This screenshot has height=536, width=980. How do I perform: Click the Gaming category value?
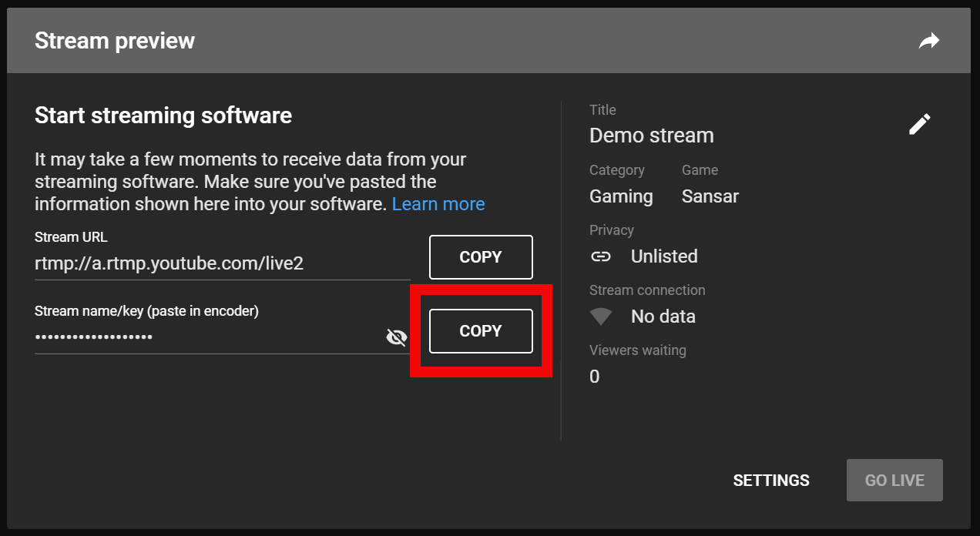tap(621, 196)
